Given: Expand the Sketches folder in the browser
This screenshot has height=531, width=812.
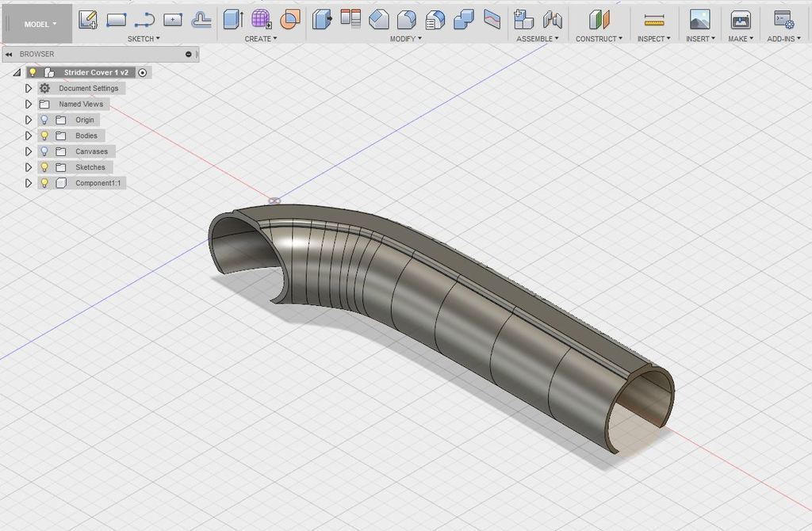Looking at the screenshot, I should [x=29, y=167].
